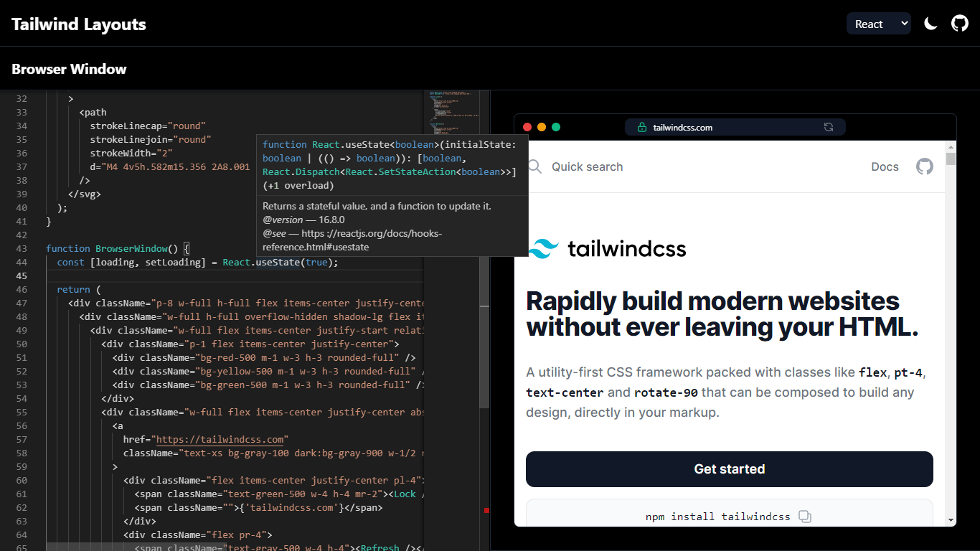Click the Get started button
Viewport: 980px width, 551px height.
coord(730,469)
